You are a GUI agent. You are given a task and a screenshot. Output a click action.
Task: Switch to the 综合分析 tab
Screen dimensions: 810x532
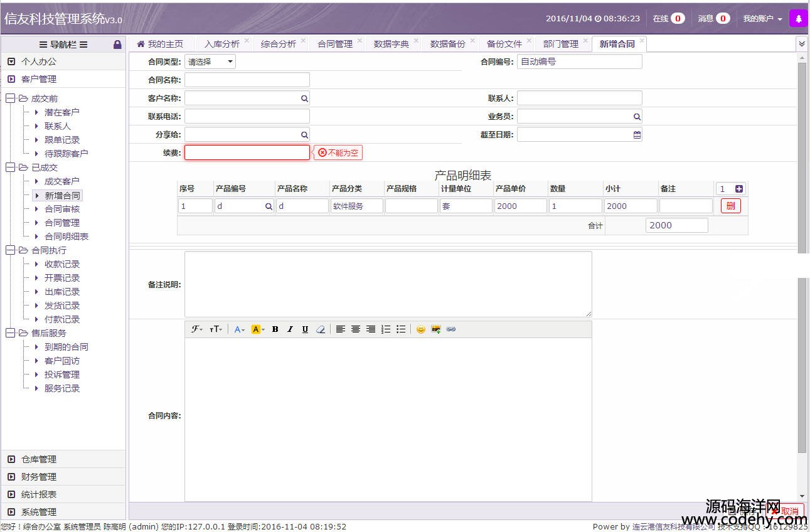pyautogui.click(x=278, y=44)
